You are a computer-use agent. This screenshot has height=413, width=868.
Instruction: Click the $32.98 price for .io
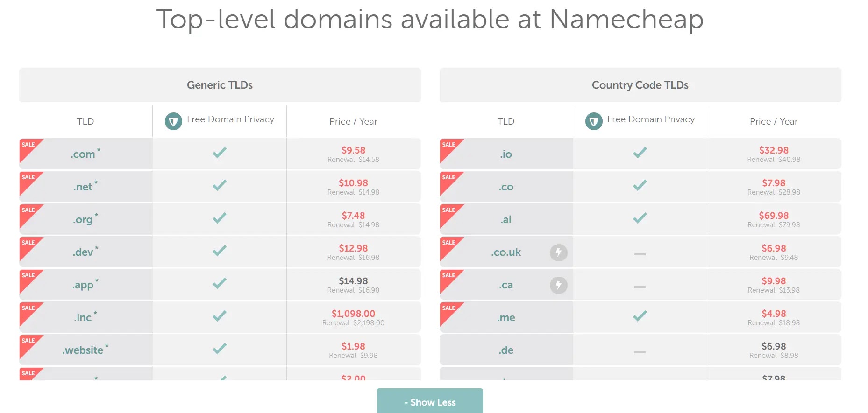coord(774,150)
